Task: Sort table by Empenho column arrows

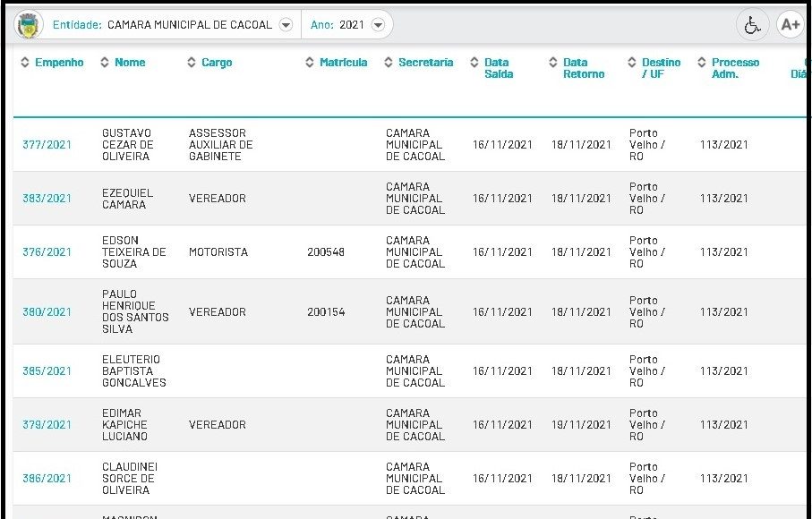Action: [25, 63]
